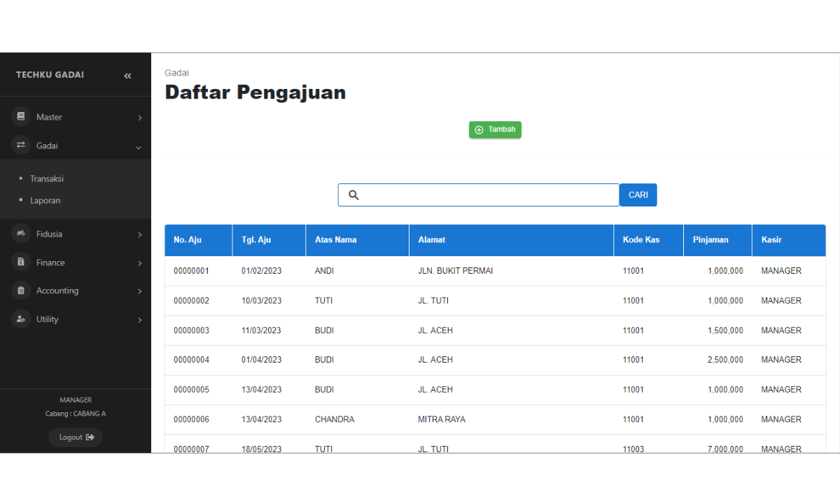Click the magnifier icon in the search box
Image resolution: width=840 pixels, height=504 pixels.
(353, 195)
